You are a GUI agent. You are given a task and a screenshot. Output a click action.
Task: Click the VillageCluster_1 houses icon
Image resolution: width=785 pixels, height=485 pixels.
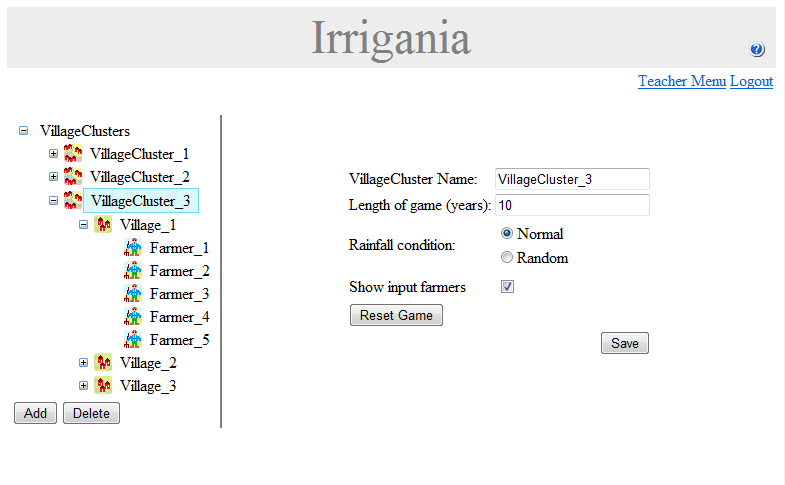point(73,154)
